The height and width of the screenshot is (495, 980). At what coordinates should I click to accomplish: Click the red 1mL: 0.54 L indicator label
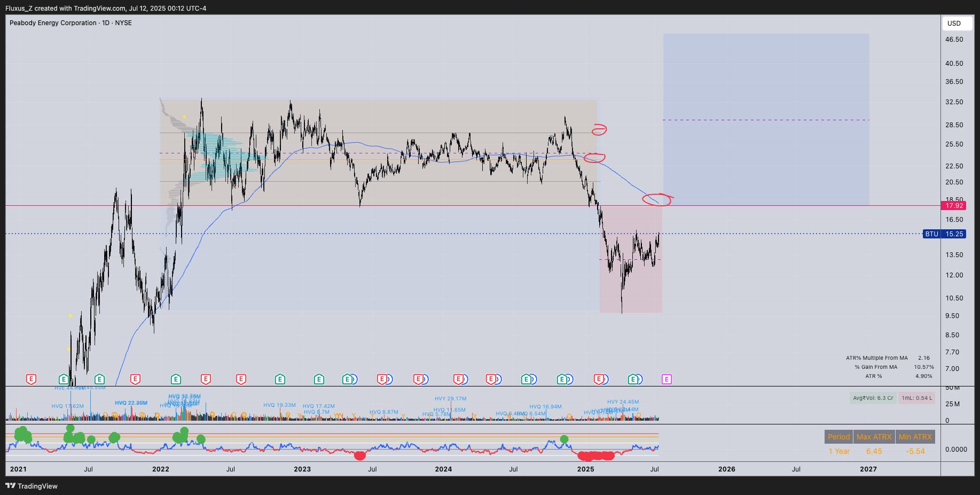coord(917,398)
